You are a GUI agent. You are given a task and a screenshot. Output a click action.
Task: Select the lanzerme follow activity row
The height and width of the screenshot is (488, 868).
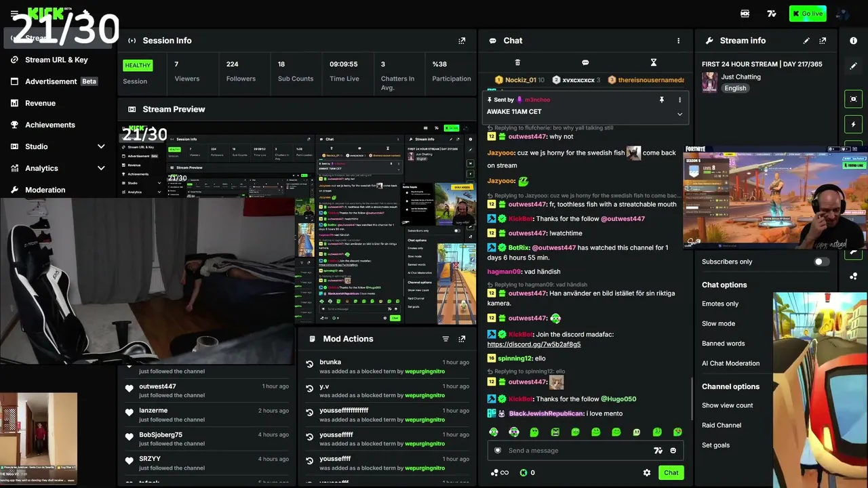coord(207,415)
